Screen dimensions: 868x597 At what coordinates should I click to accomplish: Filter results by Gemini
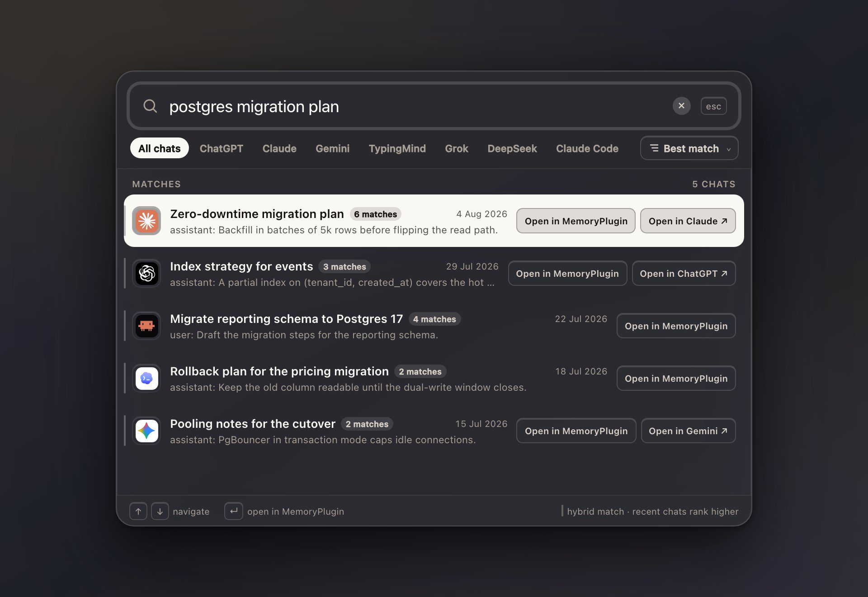(x=332, y=148)
